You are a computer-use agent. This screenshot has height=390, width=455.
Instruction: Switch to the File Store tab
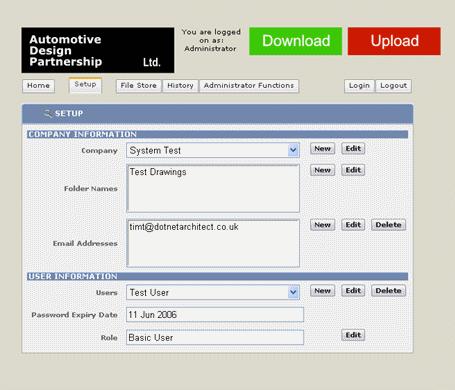139,86
